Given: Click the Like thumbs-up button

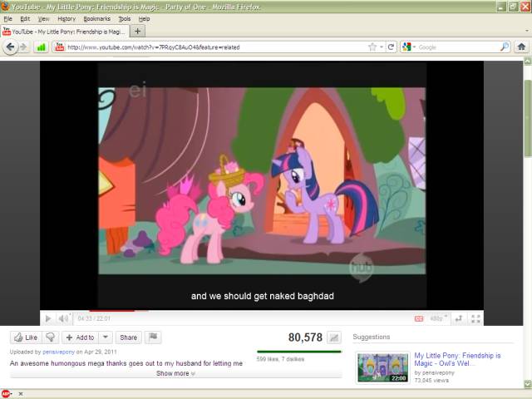Looking at the screenshot, I should 26,337.
